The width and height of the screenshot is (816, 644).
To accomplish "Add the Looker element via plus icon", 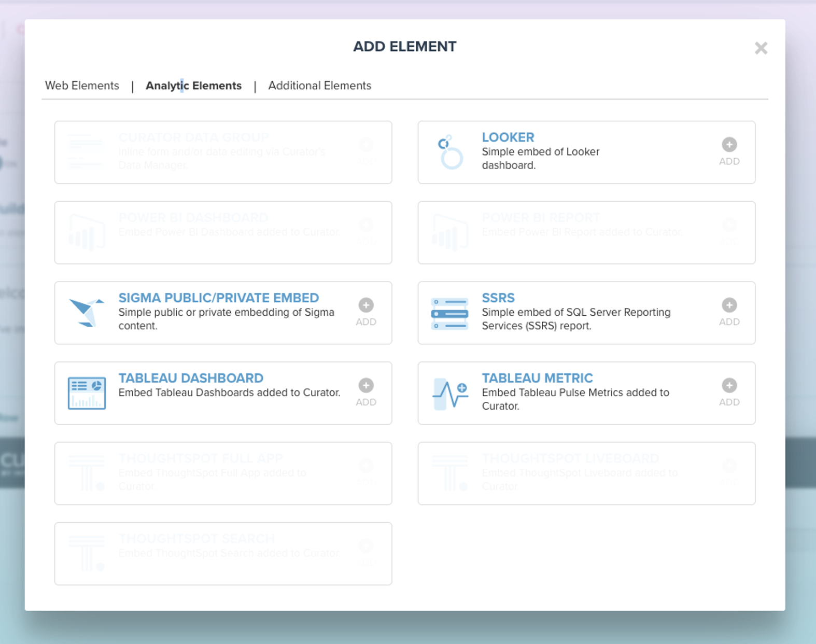I will 729,144.
